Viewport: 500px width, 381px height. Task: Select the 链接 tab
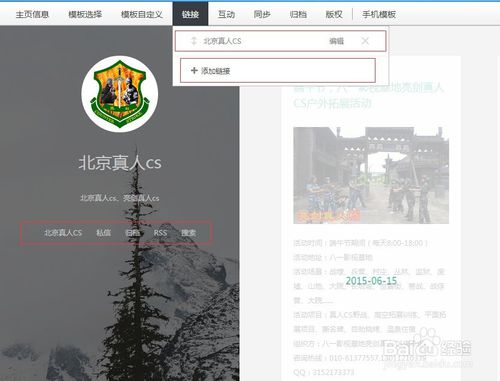click(x=190, y=14)
